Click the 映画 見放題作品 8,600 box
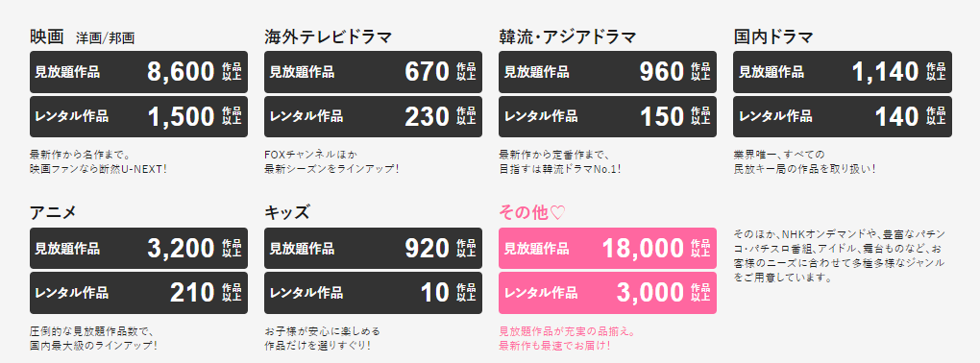The image size is (980, 363). [138, 72]
